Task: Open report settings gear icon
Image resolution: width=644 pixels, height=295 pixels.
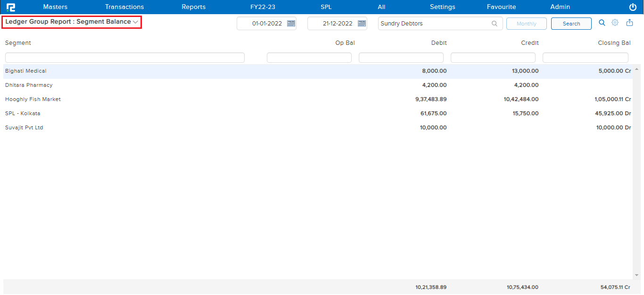Action: coord(615,23)
